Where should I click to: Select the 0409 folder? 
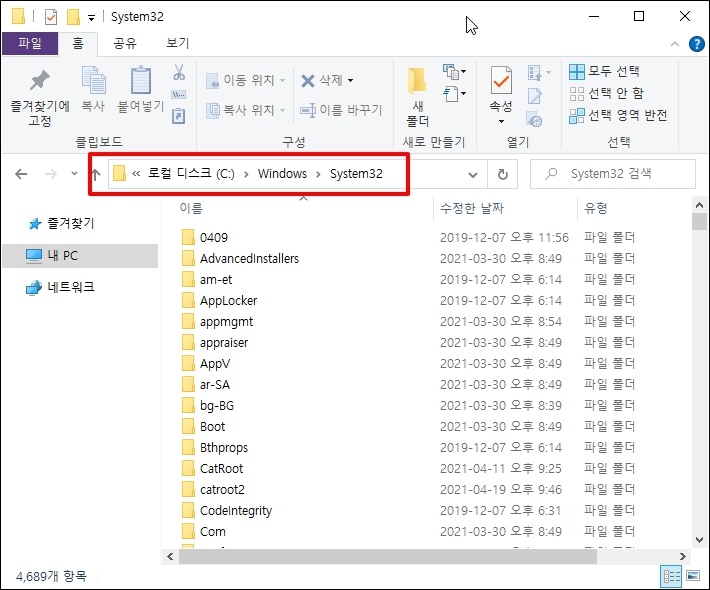(x=214, y=238)
